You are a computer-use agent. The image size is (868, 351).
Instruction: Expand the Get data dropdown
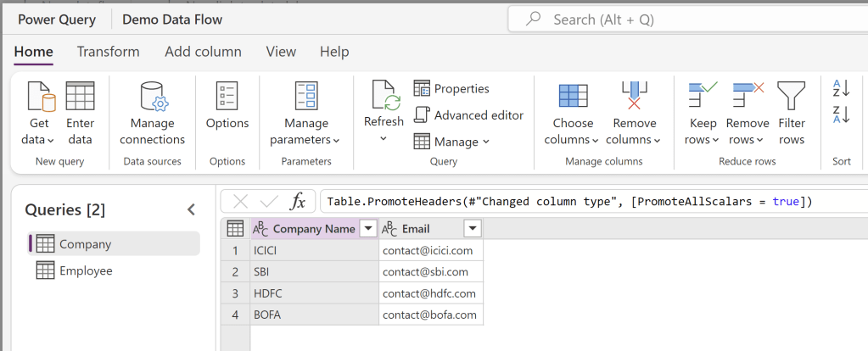click(x=37, y=139)
